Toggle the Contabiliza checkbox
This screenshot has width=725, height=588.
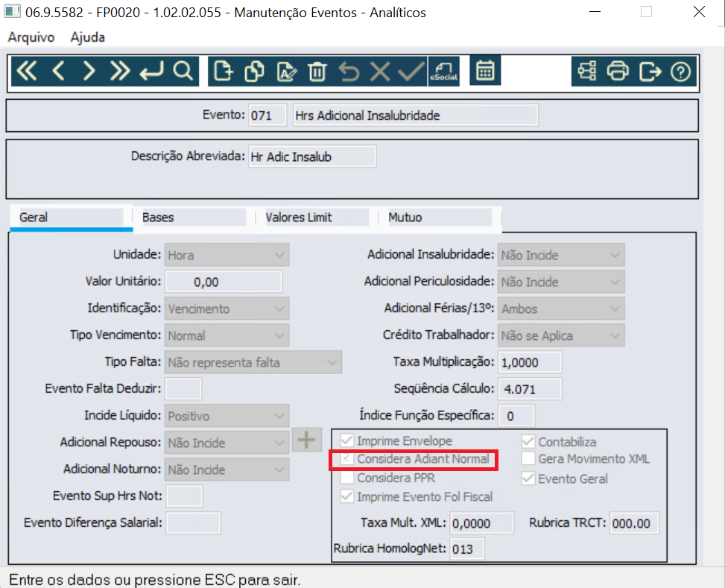click(x=528, y=441)
